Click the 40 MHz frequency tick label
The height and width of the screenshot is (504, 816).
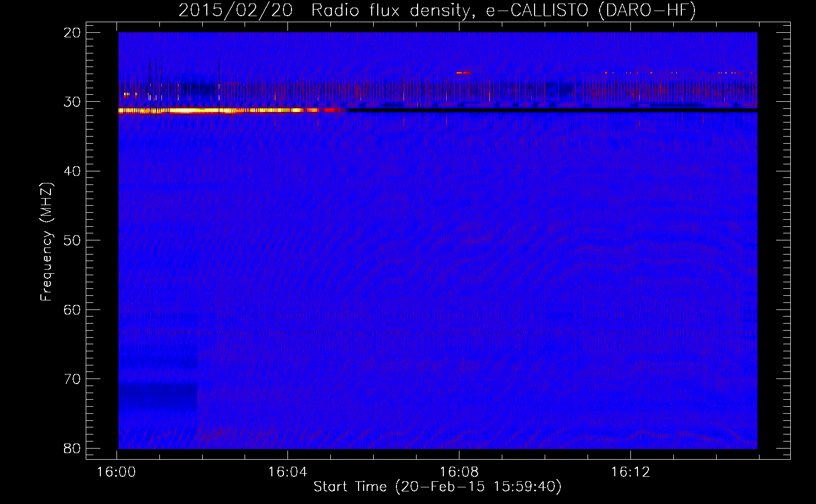(x=72, y=171)
